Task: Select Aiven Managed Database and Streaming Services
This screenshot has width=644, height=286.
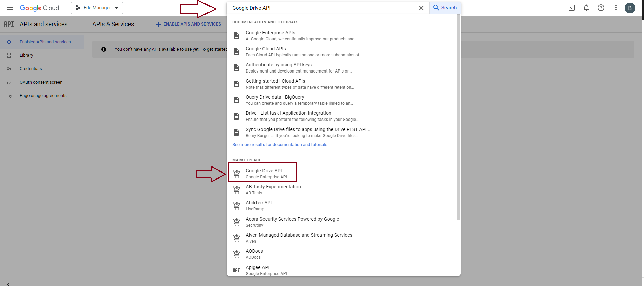Action: (342, 238)
